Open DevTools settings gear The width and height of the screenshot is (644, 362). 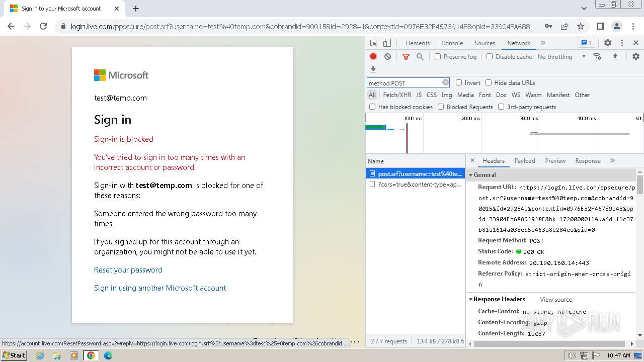coord(608,43)
